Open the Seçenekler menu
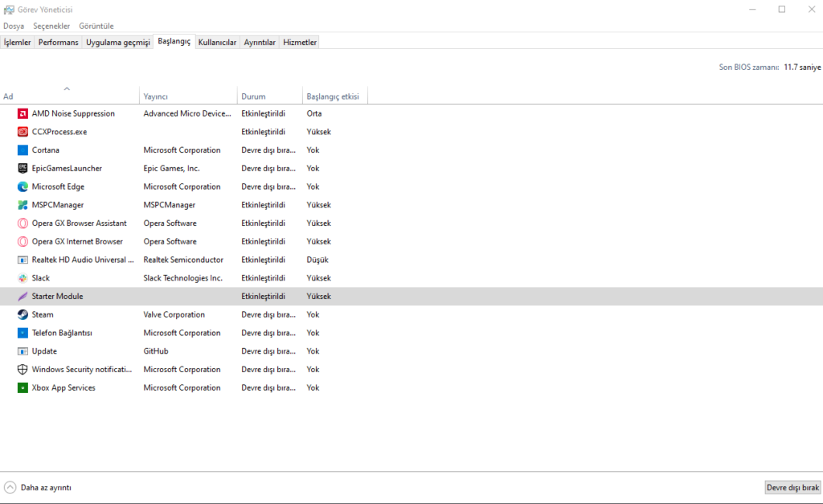The width and height of the screenshot is (823, 504). 51,26
